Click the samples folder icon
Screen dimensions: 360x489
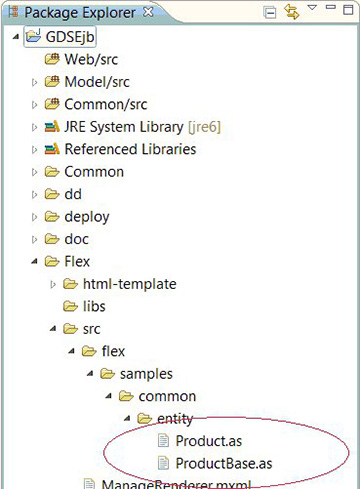click(108, 373)
